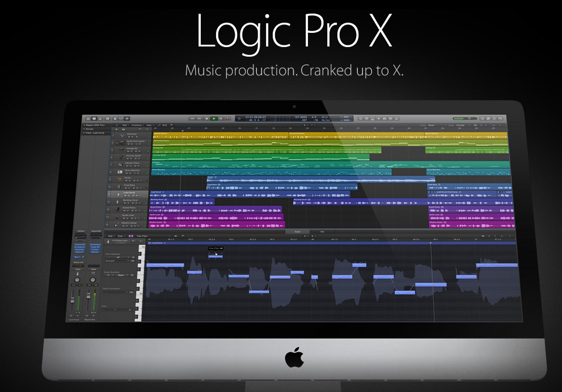The height and width of the screenshot is (392, 562).
Task: Toggle the purple Flex button in editor
Action: (131, 236)
